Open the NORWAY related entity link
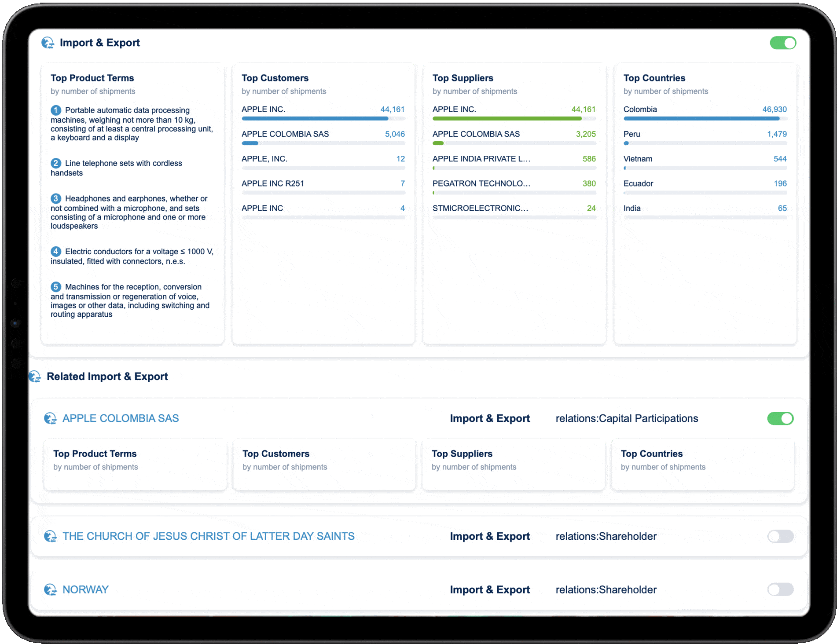Image resolution: width=837 pixels, height=644 pixels. (x=85, y=589)
